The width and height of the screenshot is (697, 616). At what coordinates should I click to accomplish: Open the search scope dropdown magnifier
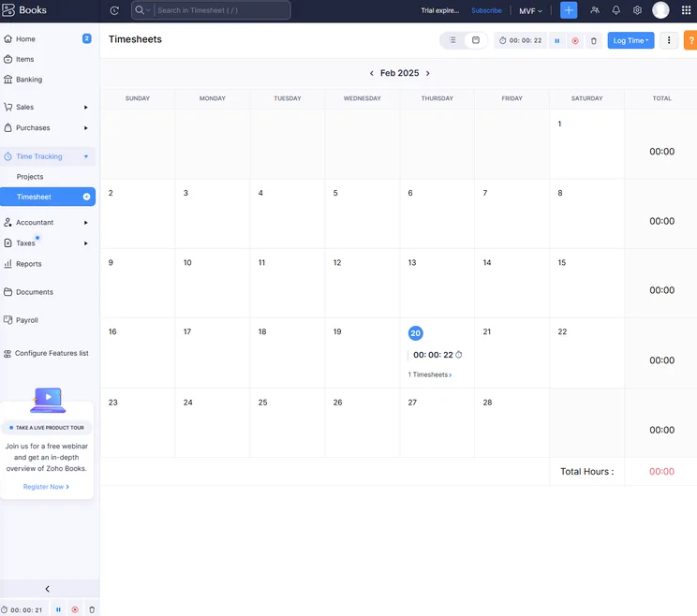click(142, 10)
